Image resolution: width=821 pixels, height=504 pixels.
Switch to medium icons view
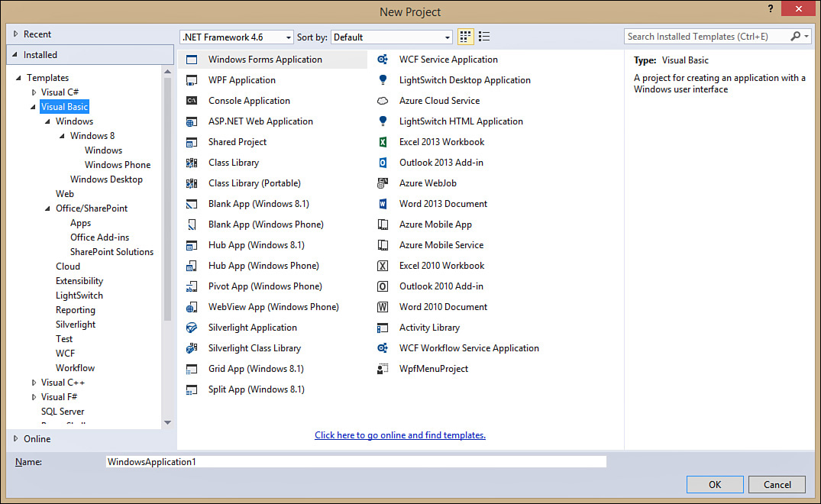click(x=466, y=37)
